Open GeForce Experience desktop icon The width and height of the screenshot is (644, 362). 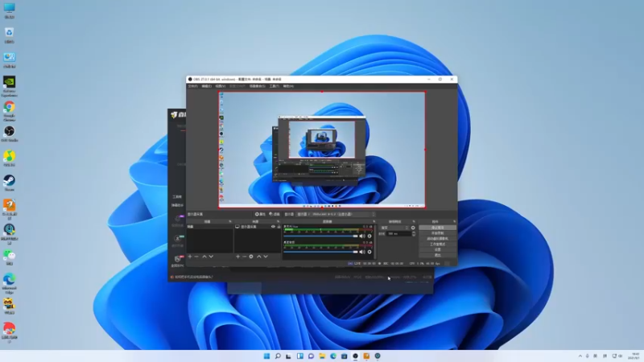[x=9, y=87]
